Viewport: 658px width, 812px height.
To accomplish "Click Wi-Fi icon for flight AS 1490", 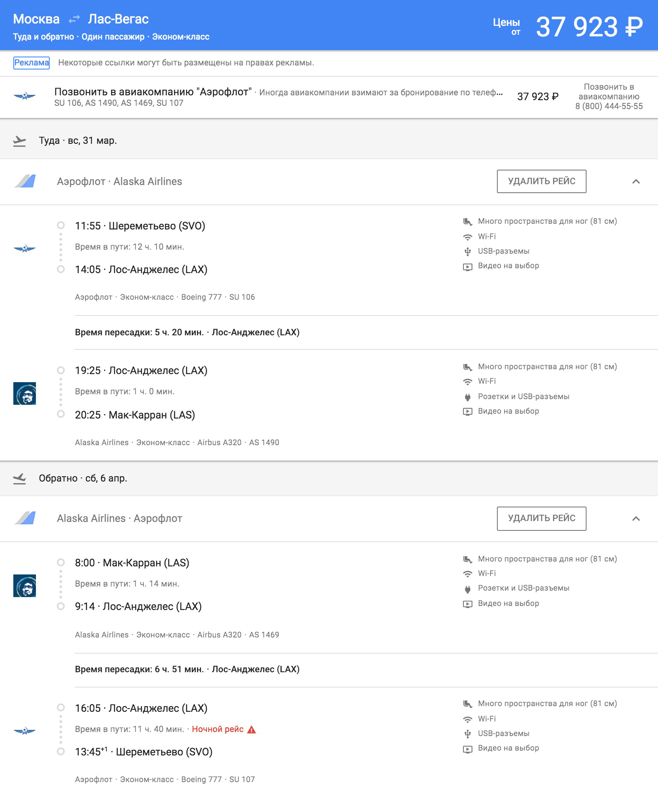I will pos(467,381).
